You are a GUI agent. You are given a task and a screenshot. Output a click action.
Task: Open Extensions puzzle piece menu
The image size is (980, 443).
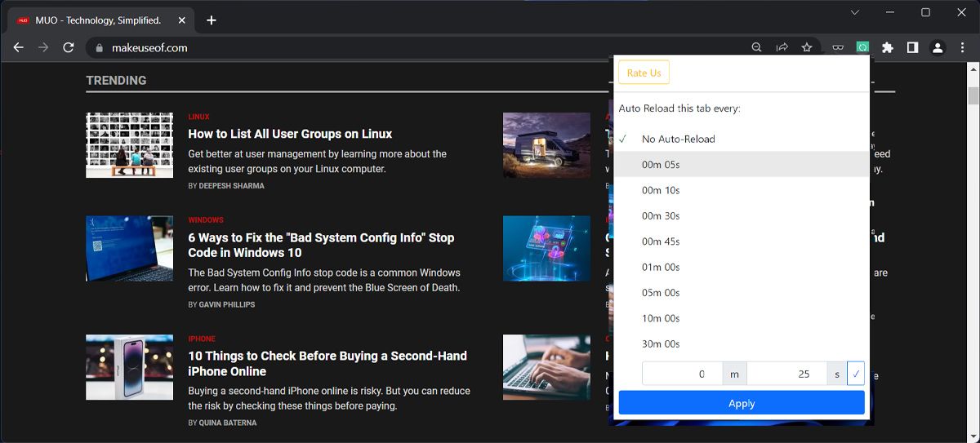pyautogui.click(x=888, y=47)
